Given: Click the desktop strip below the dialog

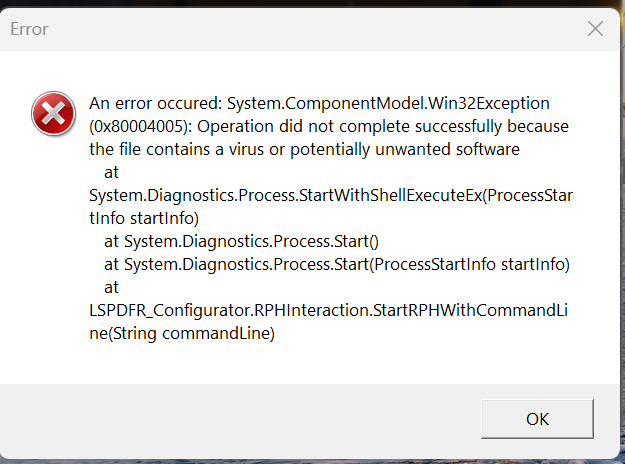Looking at the screenshot, I should 300,459.
